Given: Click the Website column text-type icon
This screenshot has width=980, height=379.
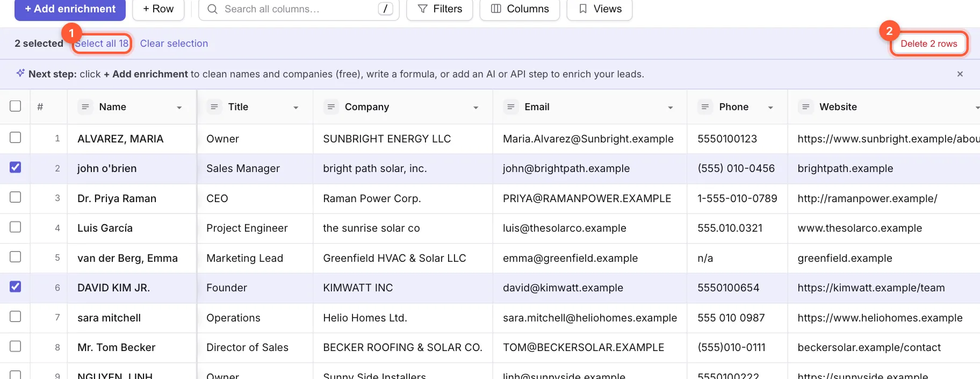Looking at the screenshot, I should [805, 107].
